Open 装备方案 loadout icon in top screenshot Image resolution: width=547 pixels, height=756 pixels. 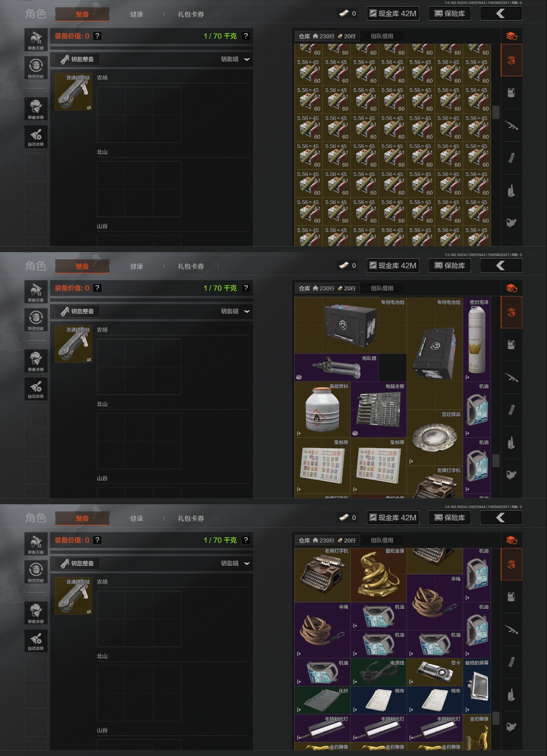[x=36, y=39]
